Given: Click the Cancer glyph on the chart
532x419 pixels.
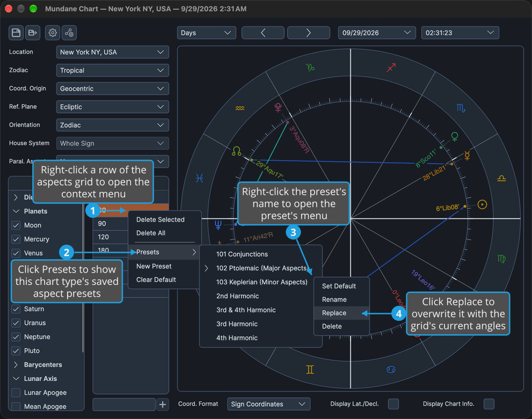Looking at the screenshot, I should tap(391, 370).
